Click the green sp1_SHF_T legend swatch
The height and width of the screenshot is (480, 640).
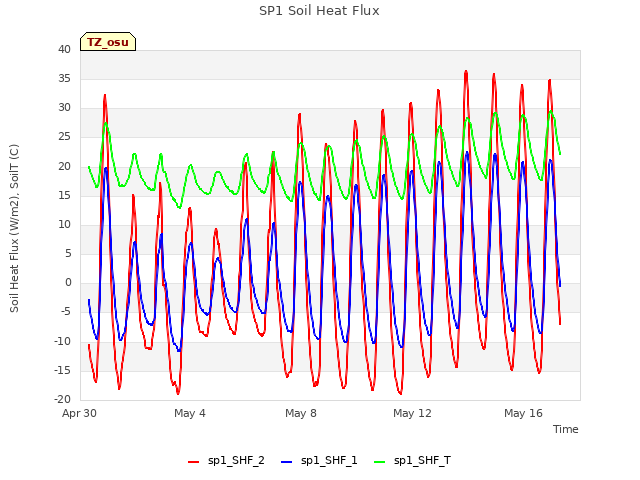click(380, 462)
